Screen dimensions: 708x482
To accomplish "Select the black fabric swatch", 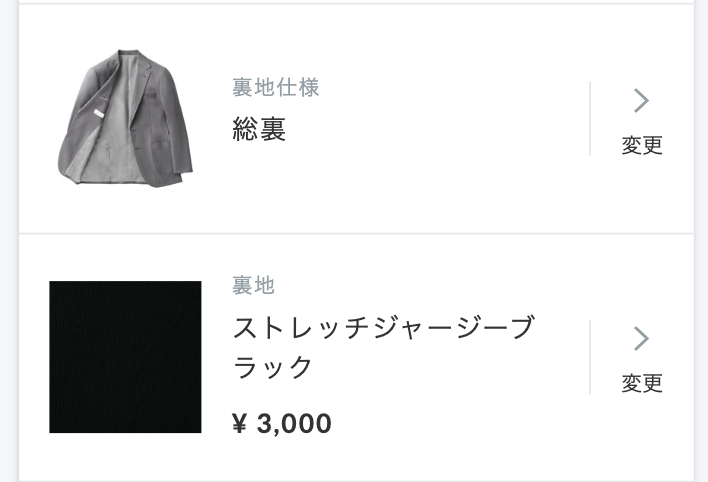I will coord(125,357).
